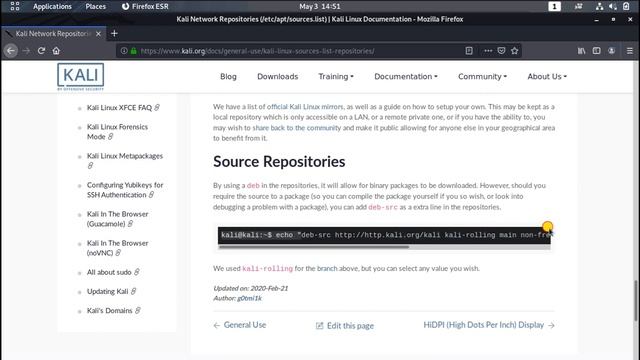Open the Kali's Domains link

[109, 311]
